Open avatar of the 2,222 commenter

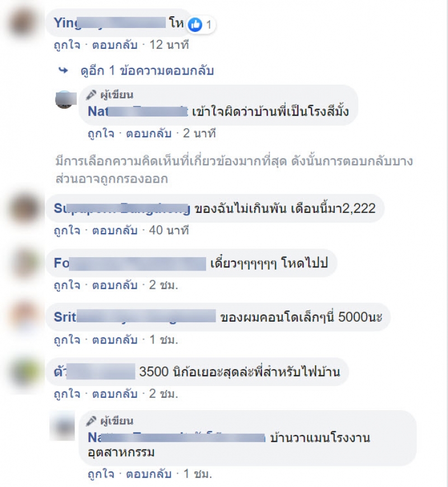(x=25, y=208)
